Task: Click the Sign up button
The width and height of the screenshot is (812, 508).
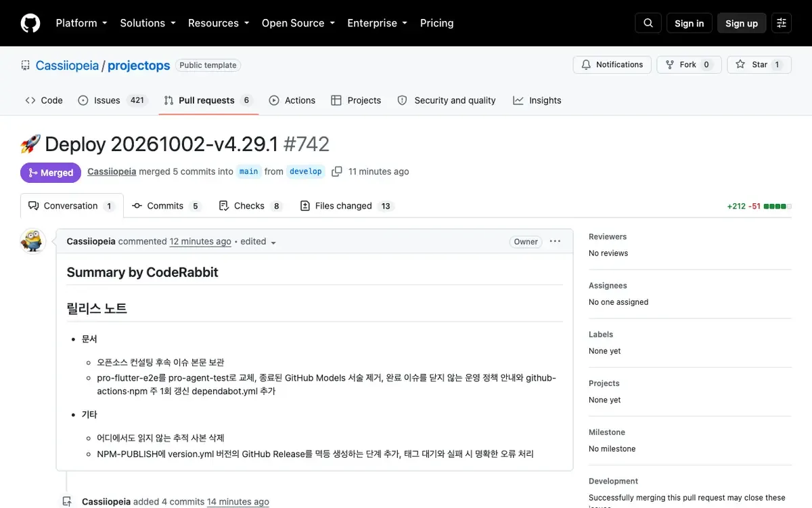Action: (x=742, y=23)
